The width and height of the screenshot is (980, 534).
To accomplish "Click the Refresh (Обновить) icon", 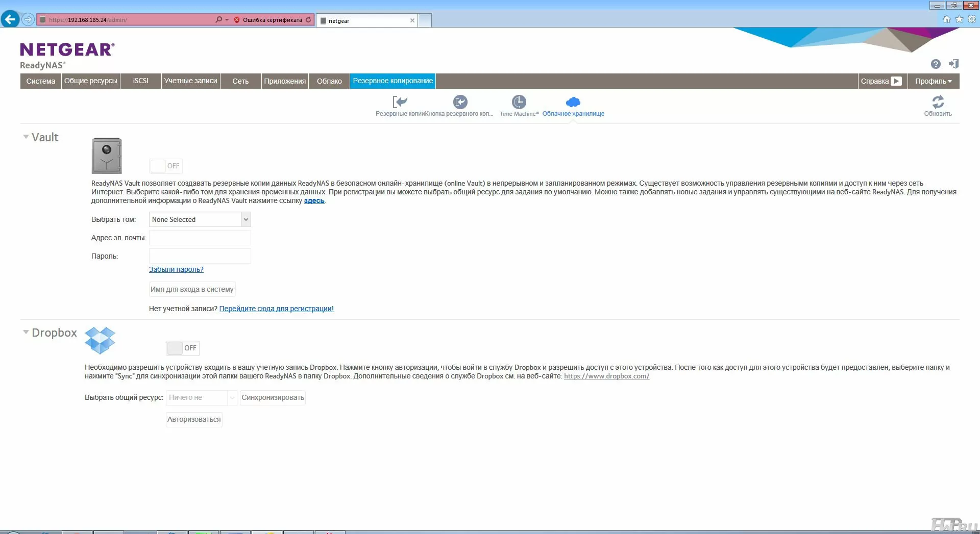I will [x=938, y=102].
